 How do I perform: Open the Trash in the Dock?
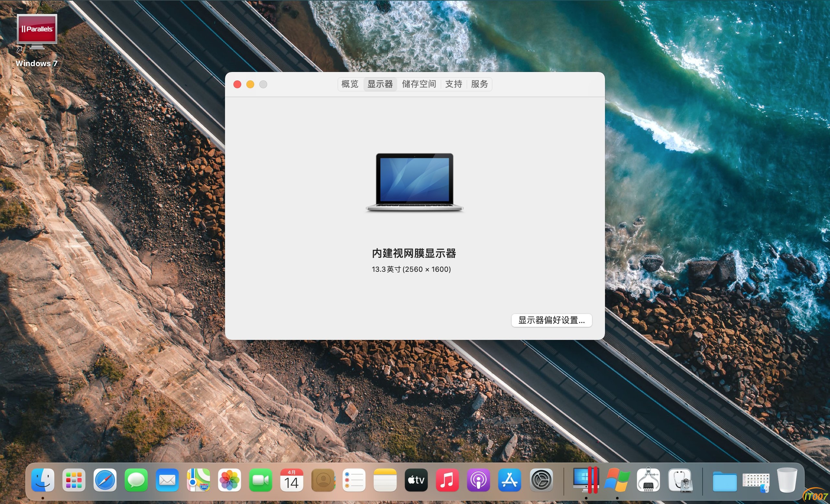787,480
